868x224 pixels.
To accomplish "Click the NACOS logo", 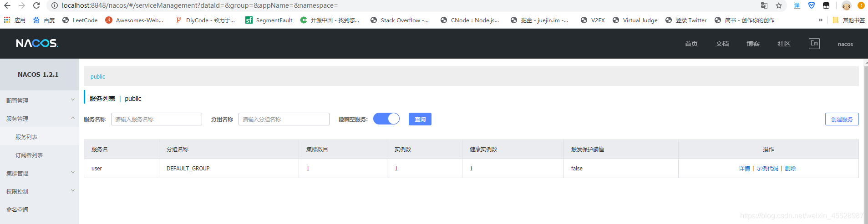I will (x=37, y=43).
